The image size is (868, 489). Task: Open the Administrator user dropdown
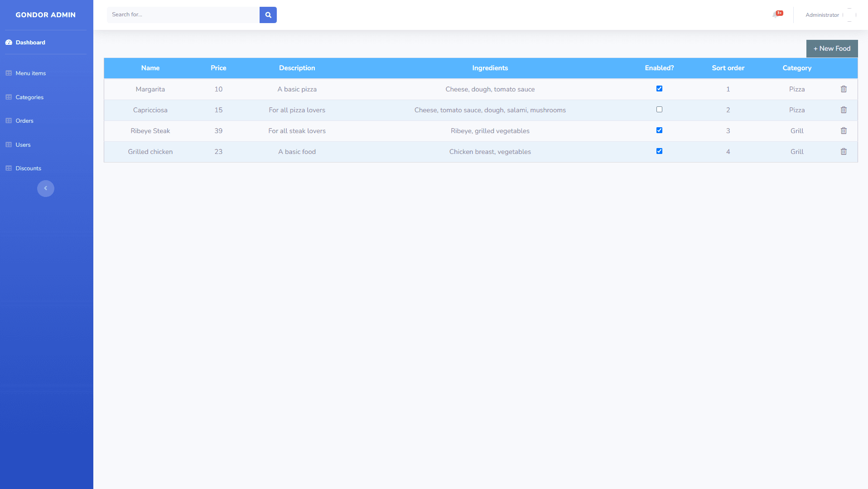[x=822, y=15]
